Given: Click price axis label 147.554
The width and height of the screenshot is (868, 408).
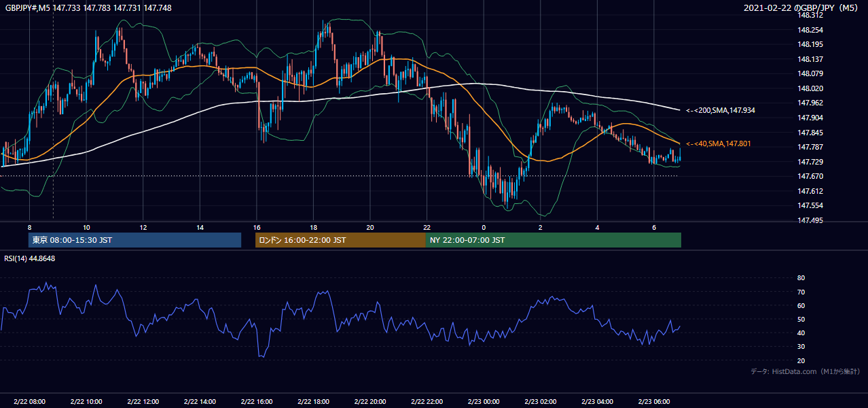Looking at the screenshot, I should pos(810,205).
